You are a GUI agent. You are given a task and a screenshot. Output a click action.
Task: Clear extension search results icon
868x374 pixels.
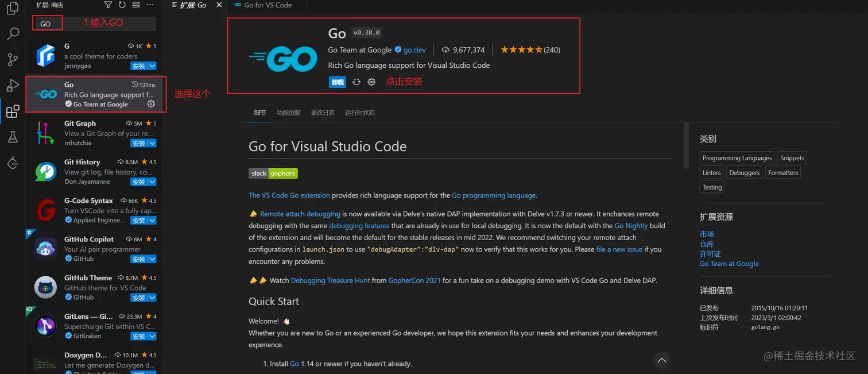click(136, 5)
